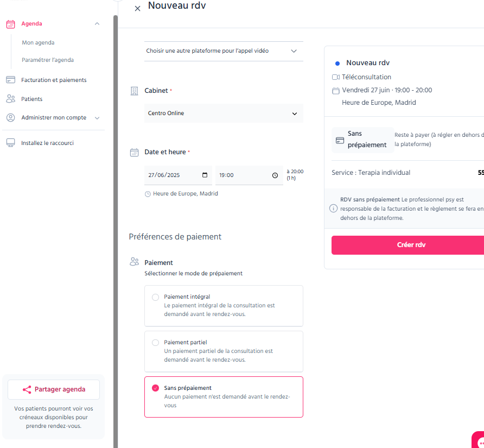
Task: Click the sidebar vertical scrollbar
Action: coord(116,231)
